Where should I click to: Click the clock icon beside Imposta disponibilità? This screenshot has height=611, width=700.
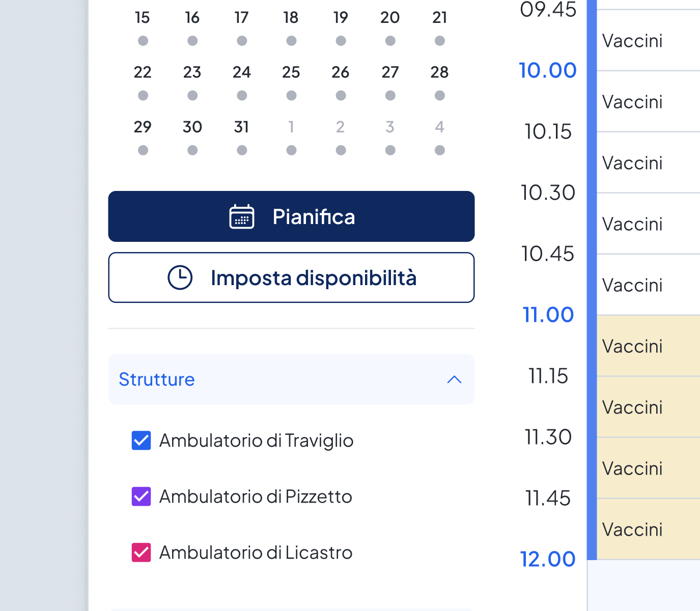(x=180, y=278)
